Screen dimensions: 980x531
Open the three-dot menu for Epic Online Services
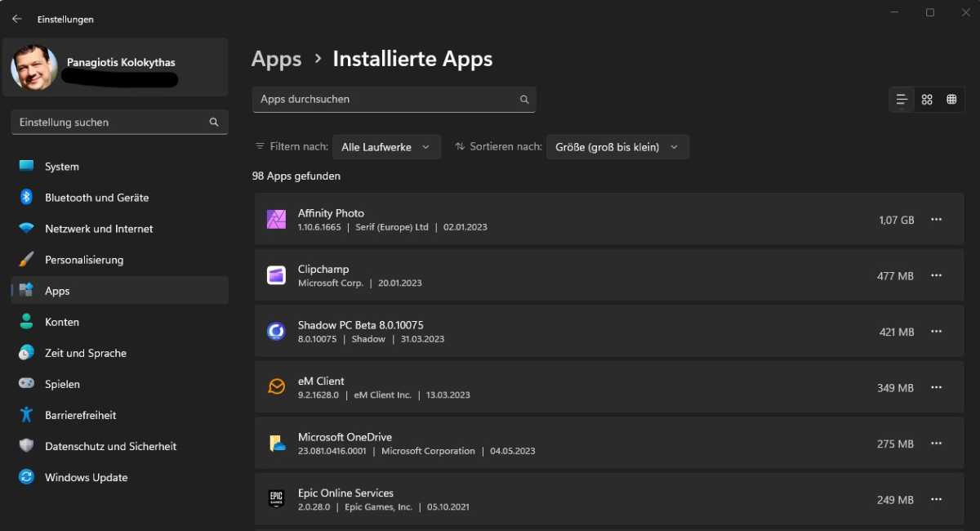pos(937,499)
